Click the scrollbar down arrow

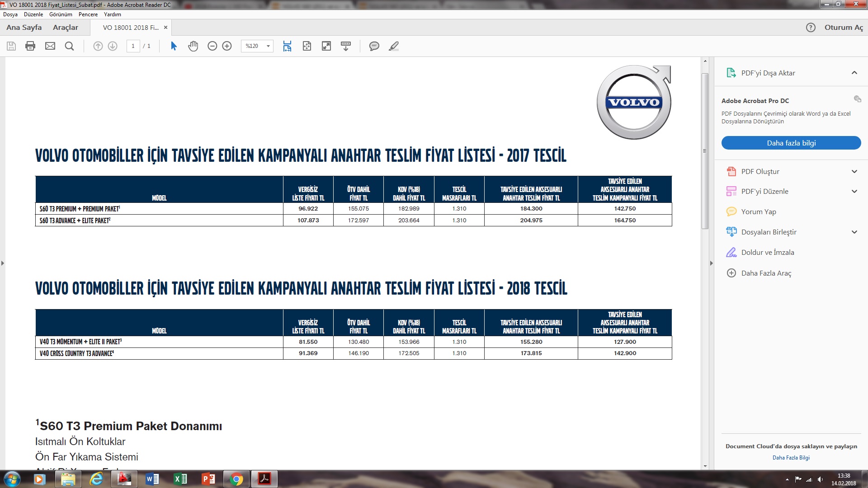705,466
